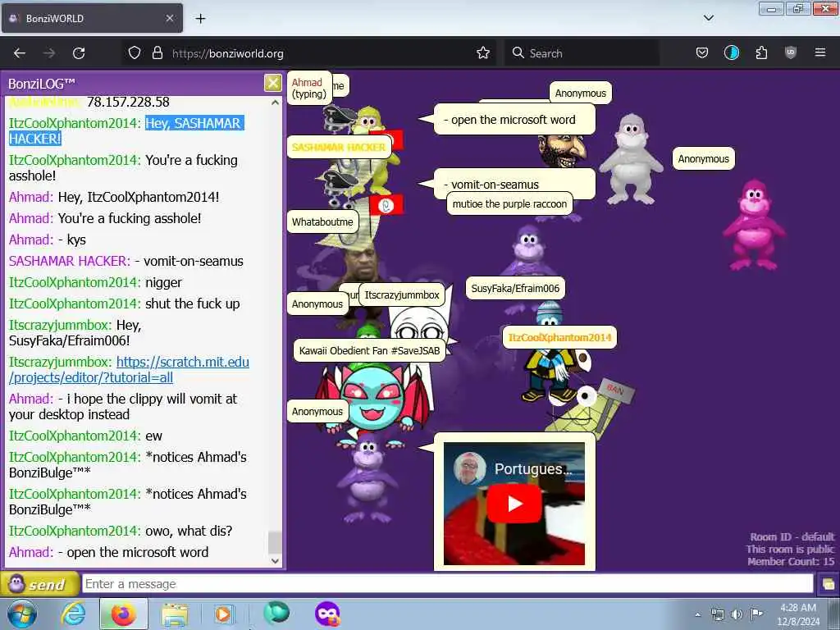Close the BonziWORLD tab

[169, 18]
